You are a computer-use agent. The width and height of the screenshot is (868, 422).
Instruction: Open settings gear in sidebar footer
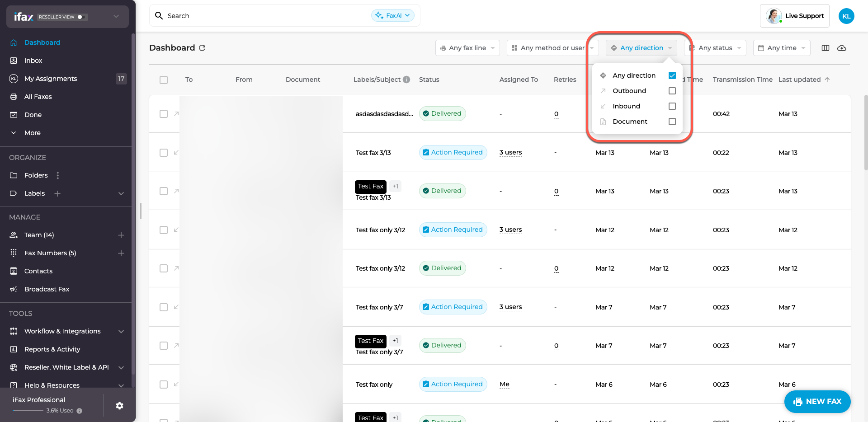click(x=119, y=405)
